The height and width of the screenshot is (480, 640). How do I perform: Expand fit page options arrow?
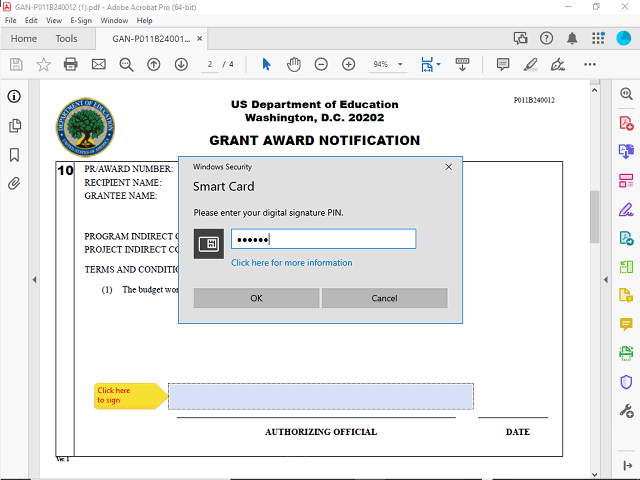(438, 64)
